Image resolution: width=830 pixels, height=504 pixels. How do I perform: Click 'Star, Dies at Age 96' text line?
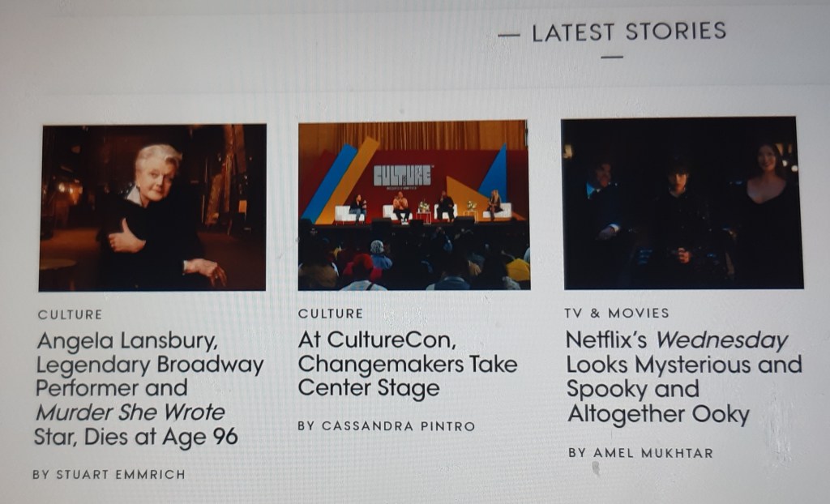136,438
